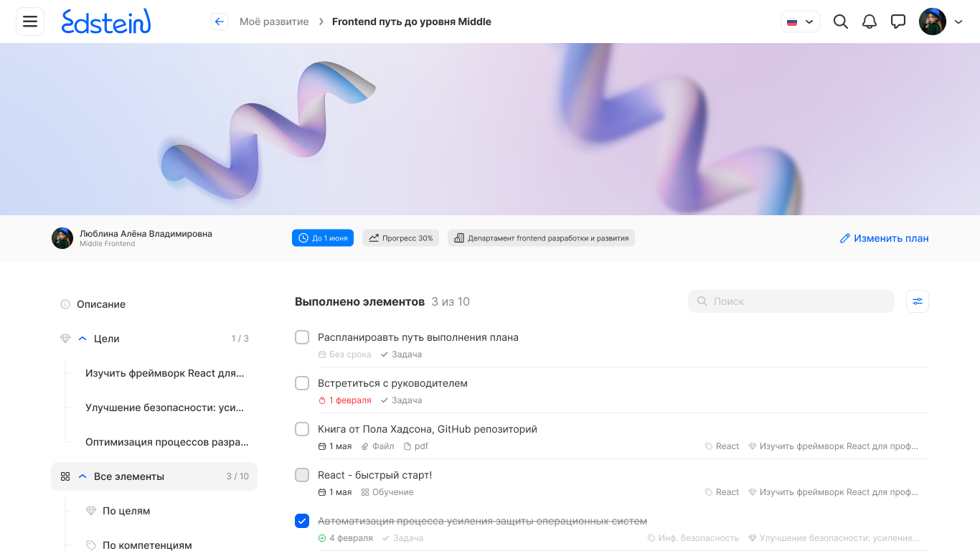Select 'По целям' in sidebar
980x551 pixels.
click(x=126, y=511)
